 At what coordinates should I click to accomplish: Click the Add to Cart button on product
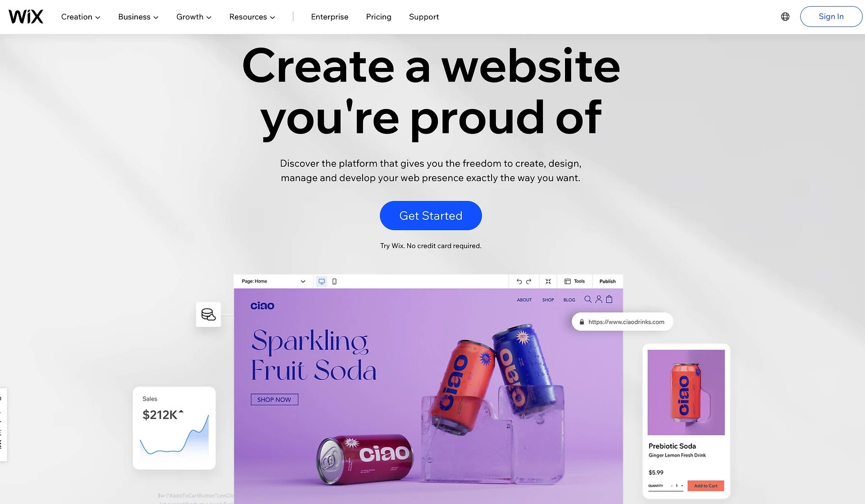pos(706,486)
